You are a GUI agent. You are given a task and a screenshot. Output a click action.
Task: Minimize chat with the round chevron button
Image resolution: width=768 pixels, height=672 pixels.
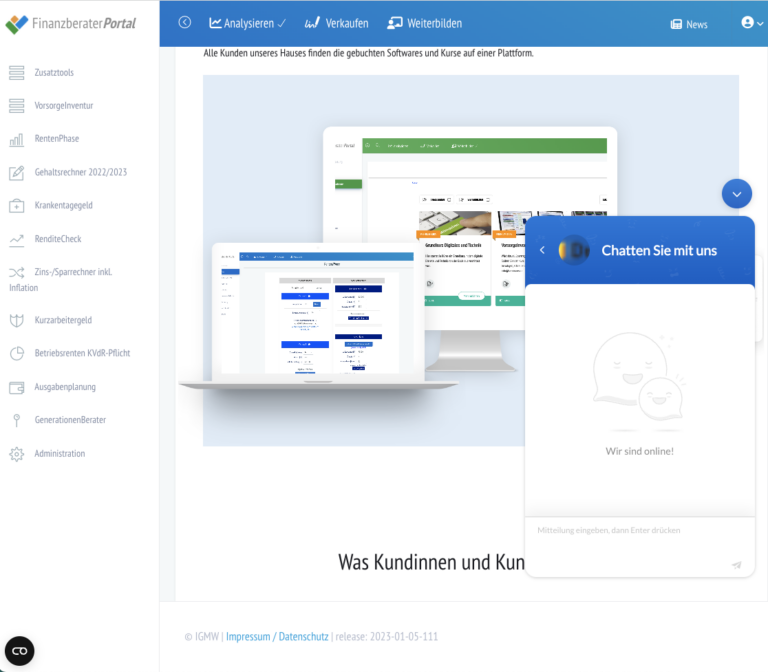pyautogui.click(x=737, y=194)
